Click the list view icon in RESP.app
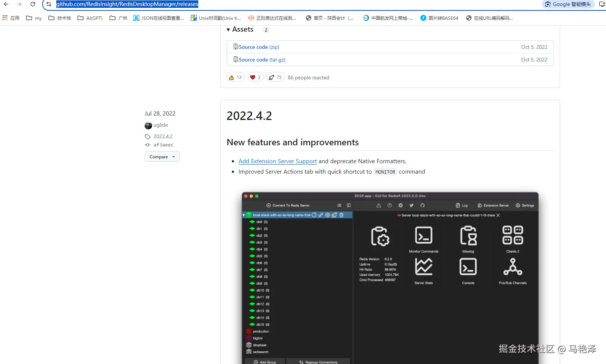Viewport: 606px width, 364px height. tap(339, 205)
